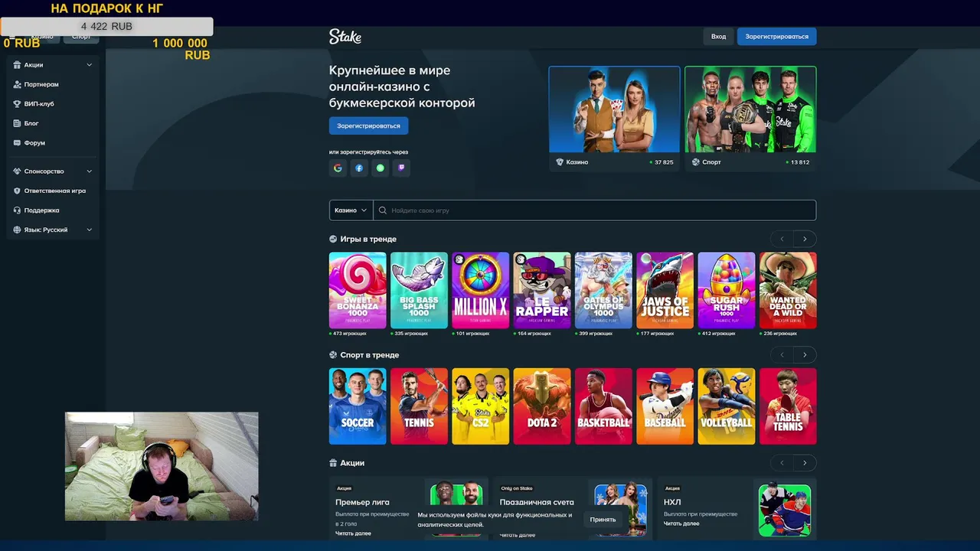Open Big Bass Splash 1000 game
Image resolution: width=980 pixels, height=551 pixels.
pos(419,290)
